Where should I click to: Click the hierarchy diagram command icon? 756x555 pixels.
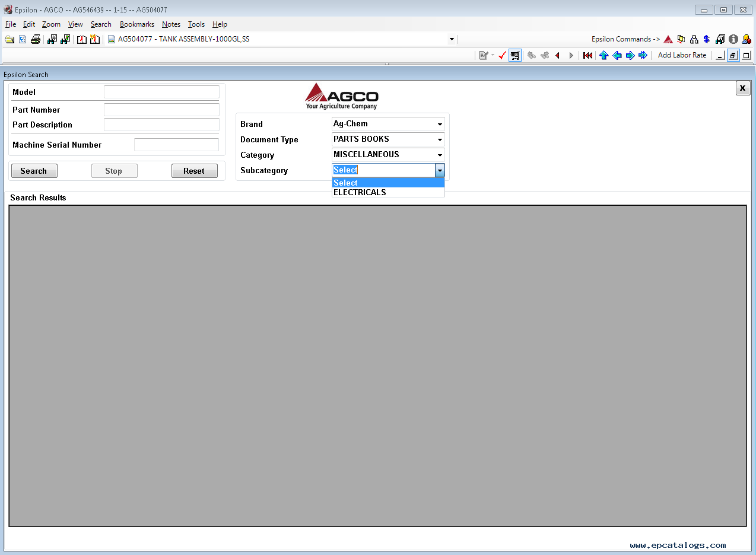tap(694, 39)
